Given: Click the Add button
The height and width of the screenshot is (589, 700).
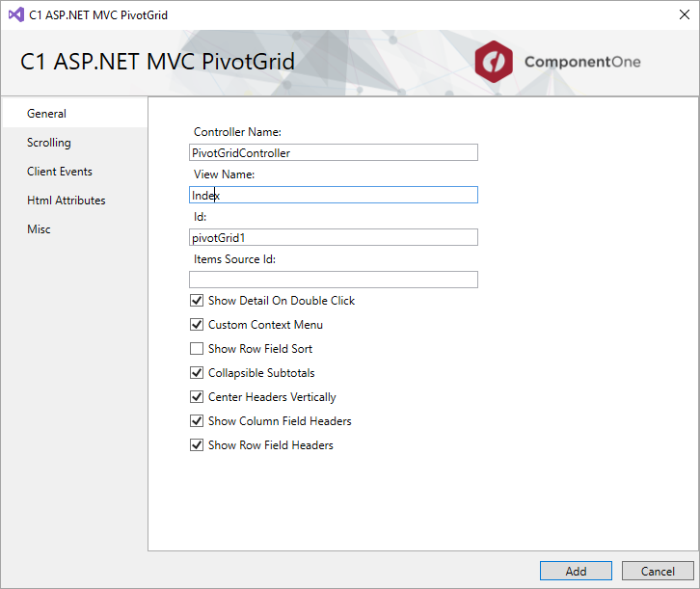Looking at the screenshot, I should (576, 571).
